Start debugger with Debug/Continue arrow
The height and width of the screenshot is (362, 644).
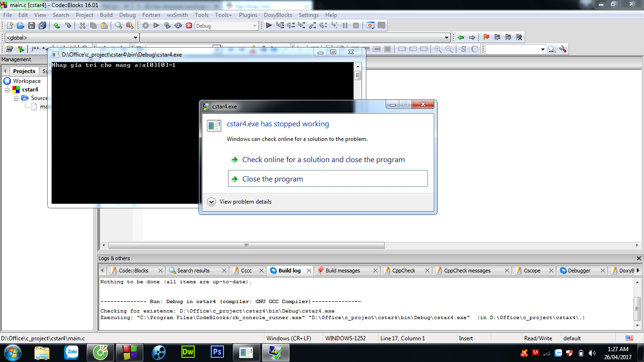pyautogui.click(x=269, y=26)
